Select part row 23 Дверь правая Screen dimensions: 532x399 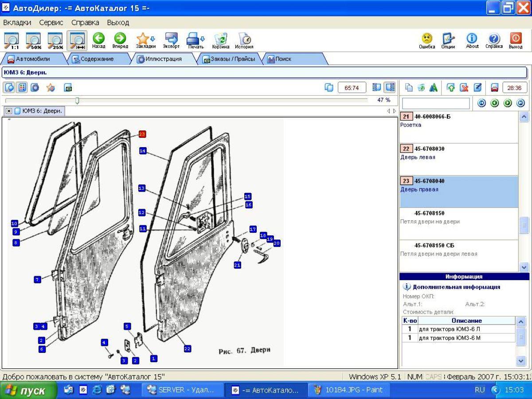458,192
